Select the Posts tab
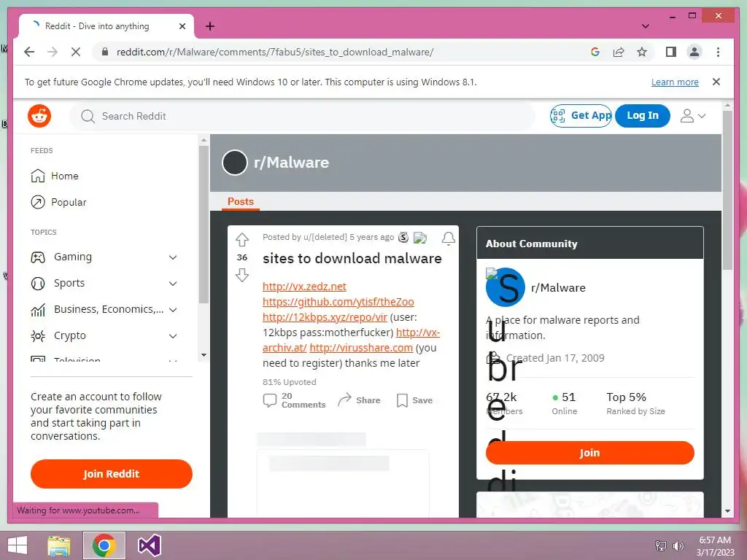Image resolution: width=747 pixels, height=560 pixels. coord(241,201)
